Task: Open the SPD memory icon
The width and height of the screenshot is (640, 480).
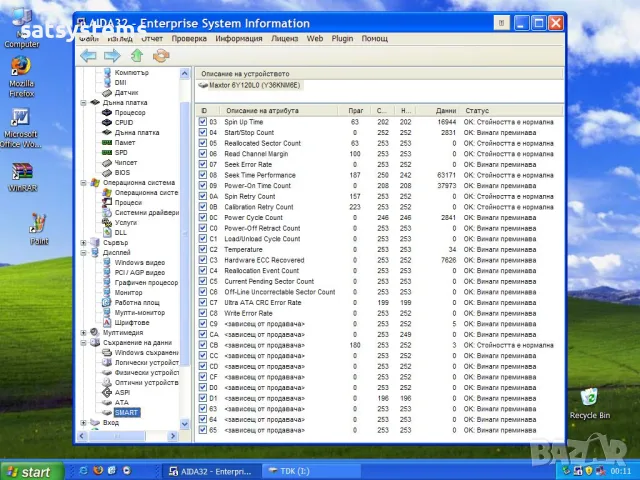Action: coord(107,152)
